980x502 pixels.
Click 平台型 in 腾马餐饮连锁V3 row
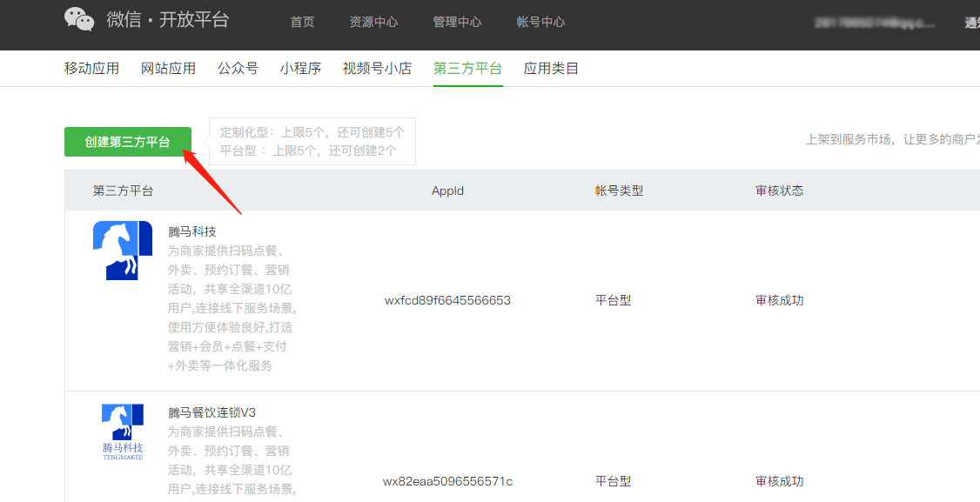click(613, 481)
